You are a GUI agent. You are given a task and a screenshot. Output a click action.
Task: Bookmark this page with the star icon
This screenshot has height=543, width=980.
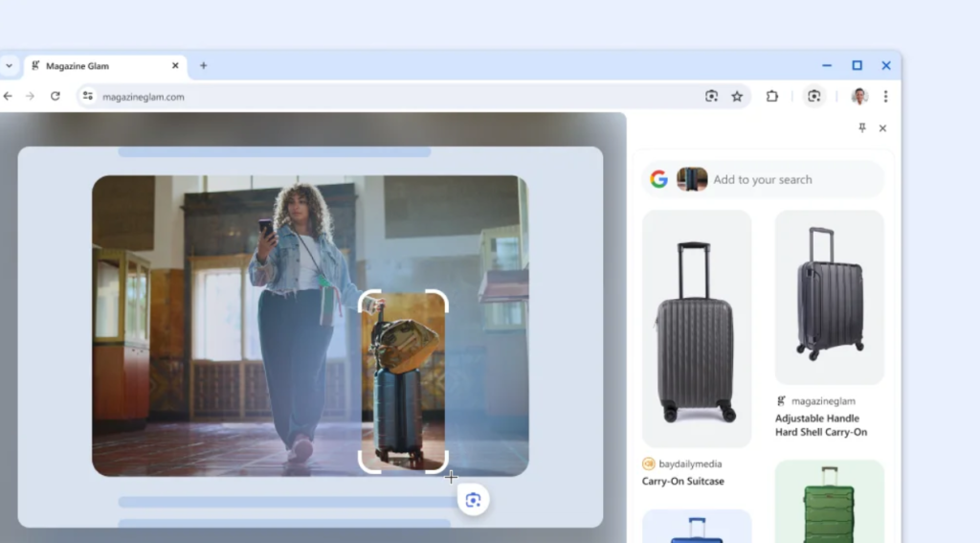tap(738, 97)
